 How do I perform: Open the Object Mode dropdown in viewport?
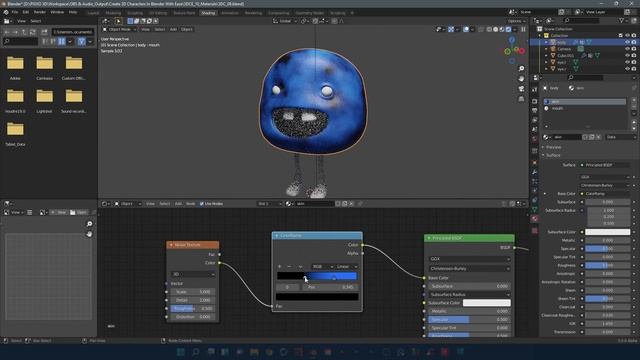coord(119,29)
